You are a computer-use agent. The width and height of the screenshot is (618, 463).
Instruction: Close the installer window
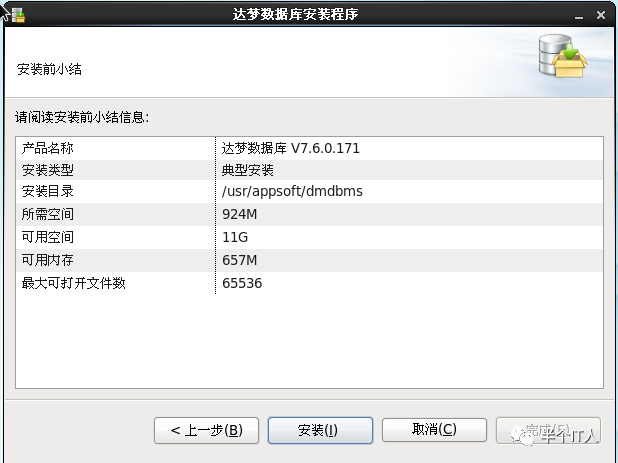click(601, 15)
